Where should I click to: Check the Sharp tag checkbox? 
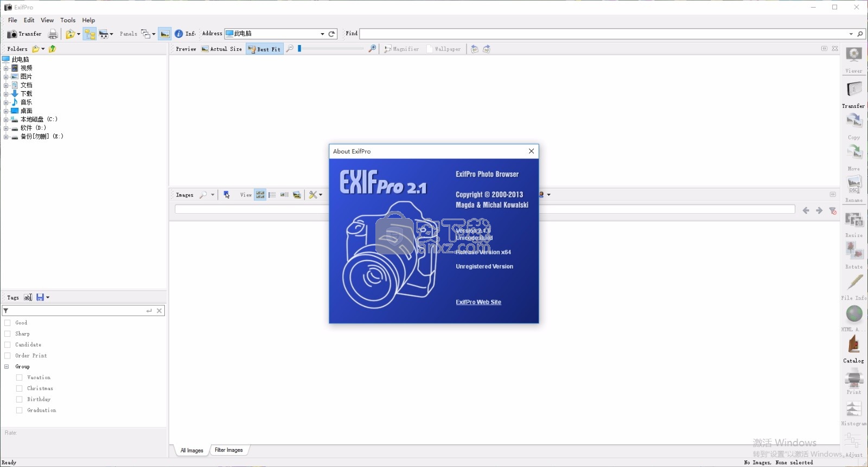click(x=8, y=334)
